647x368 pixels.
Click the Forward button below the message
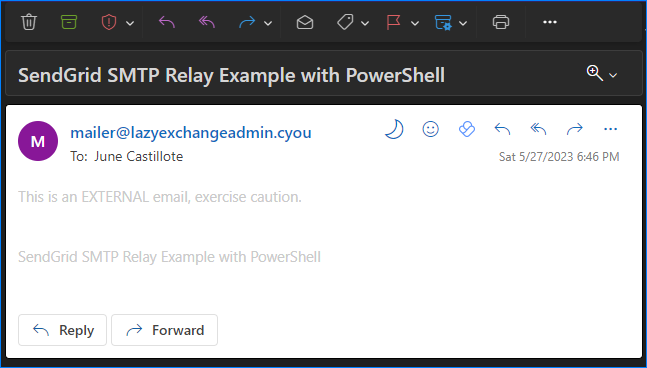(x=164, y=330)
